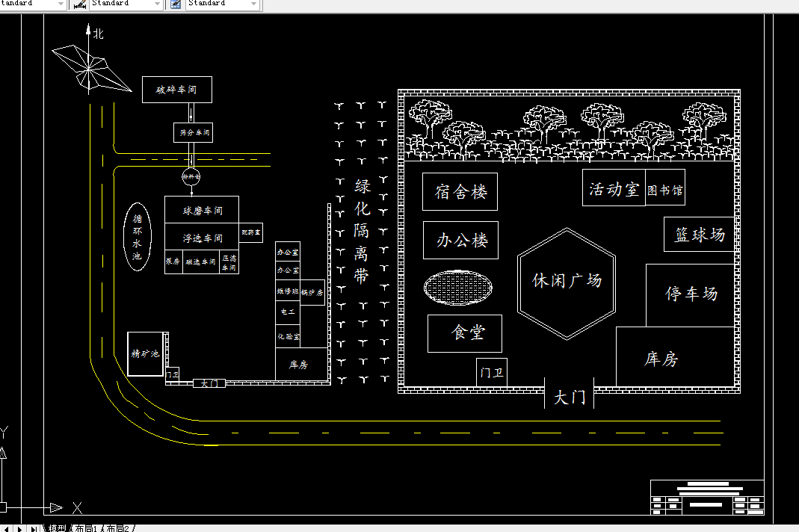Click the hatched pond ellipse
Viewport: 799px width, 532px height.
(x=458, y=288)
